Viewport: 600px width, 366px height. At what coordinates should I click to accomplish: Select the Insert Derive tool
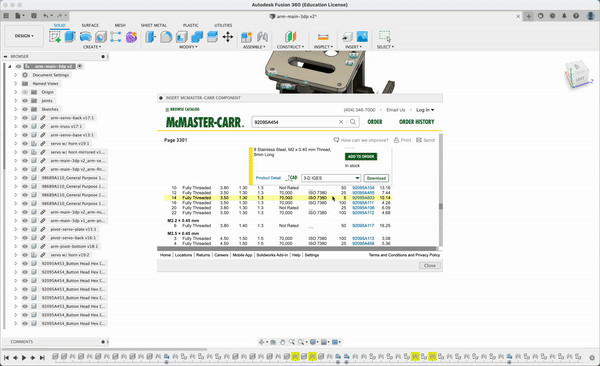click(x=347, y=37)
